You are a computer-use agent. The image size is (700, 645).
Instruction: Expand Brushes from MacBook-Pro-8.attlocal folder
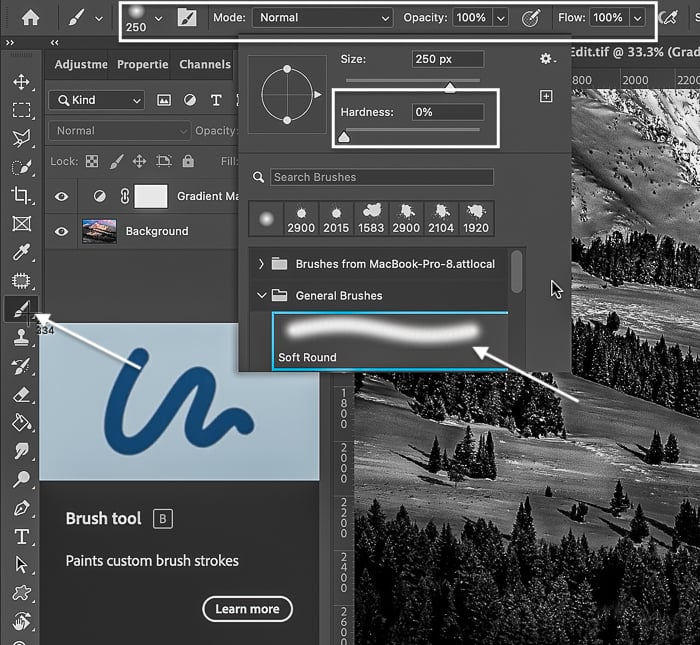tap(261, 264)
